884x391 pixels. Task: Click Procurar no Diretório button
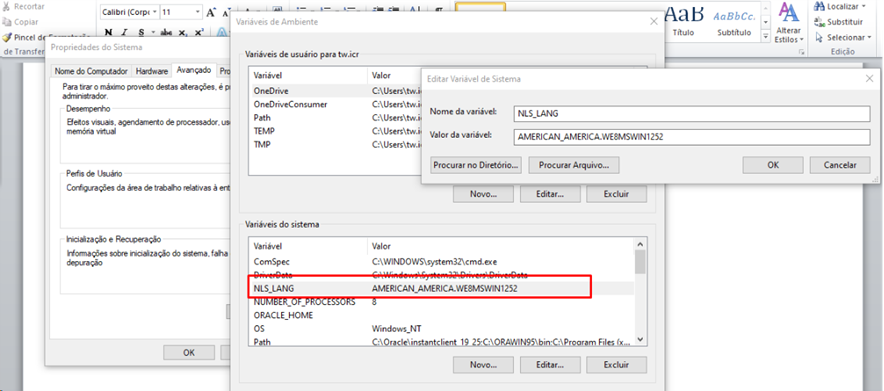coord(476,165)
